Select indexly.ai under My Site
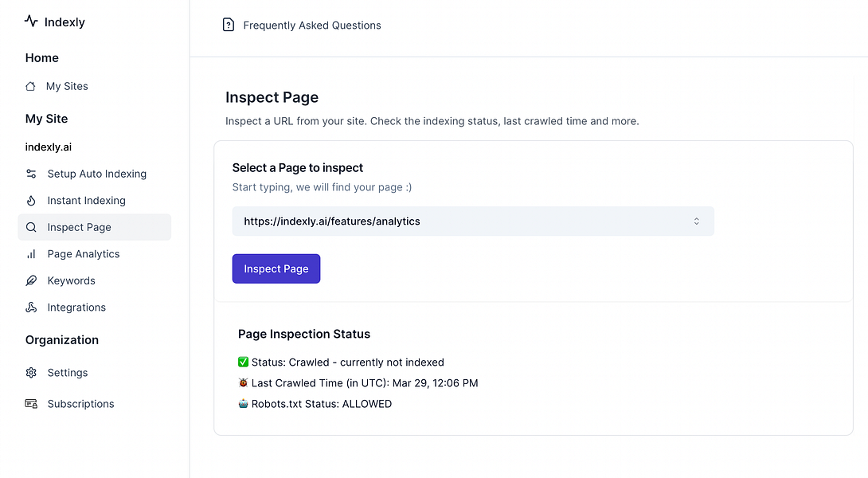 (x=49, y=147)
